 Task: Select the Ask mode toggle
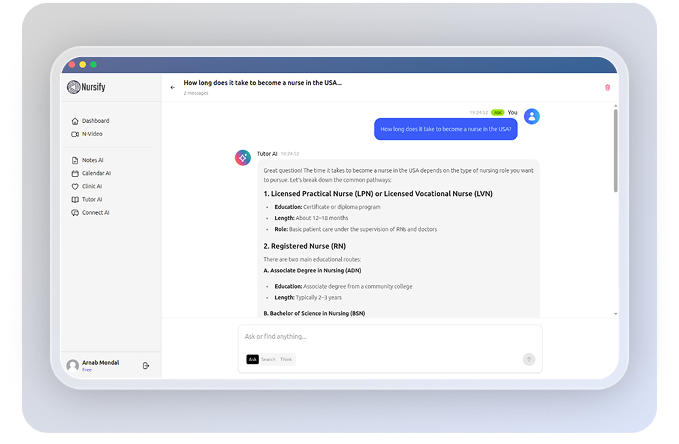point(253,359)
